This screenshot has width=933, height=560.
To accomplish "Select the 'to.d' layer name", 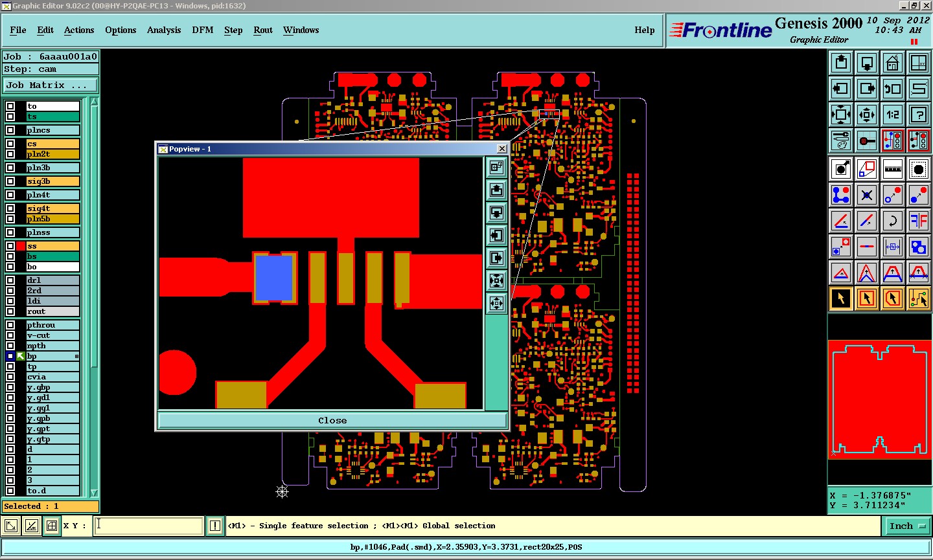I will click(52, 491).
